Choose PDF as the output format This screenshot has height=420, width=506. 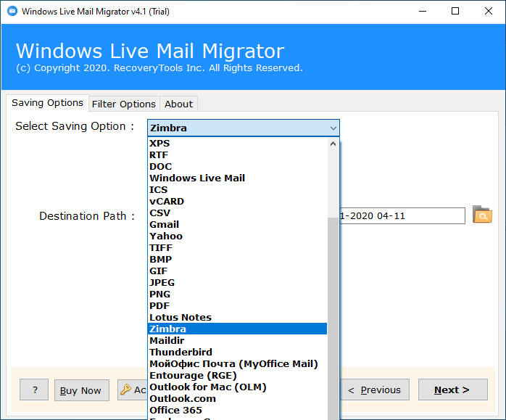click(237, 306)
